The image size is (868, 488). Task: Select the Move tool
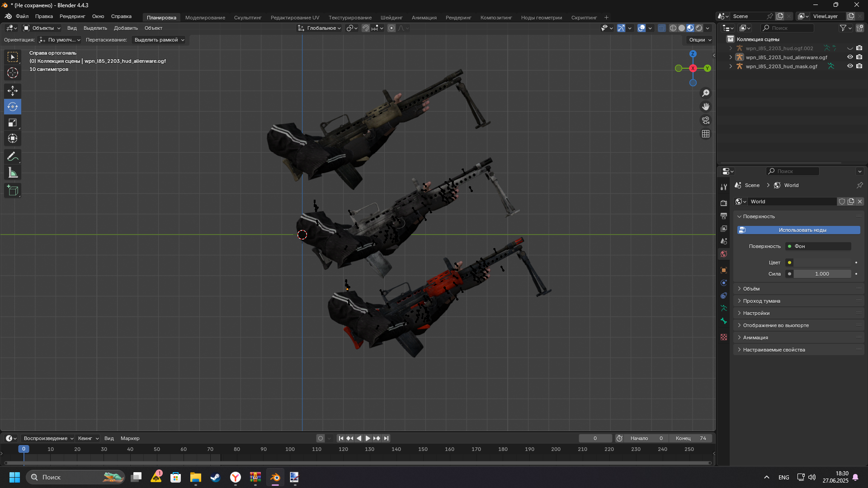(13, 91)
